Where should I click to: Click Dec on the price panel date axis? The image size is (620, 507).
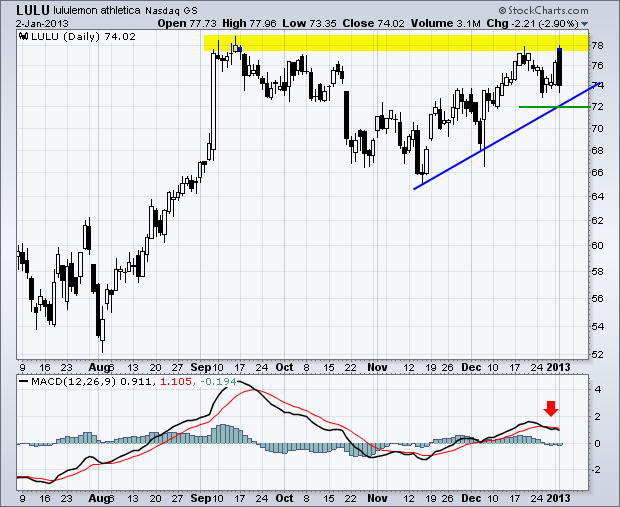471,368
